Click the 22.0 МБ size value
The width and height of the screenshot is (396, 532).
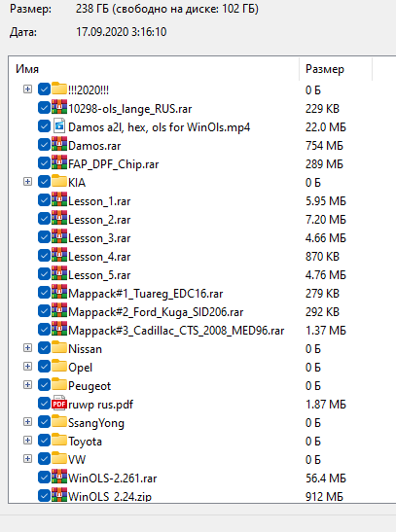point(325,127)
